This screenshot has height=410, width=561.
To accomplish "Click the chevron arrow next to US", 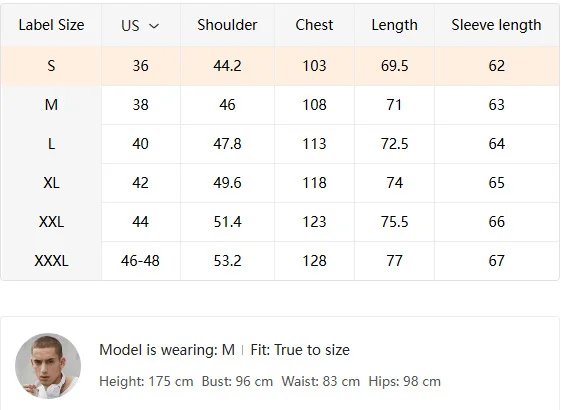I will 154,26.
